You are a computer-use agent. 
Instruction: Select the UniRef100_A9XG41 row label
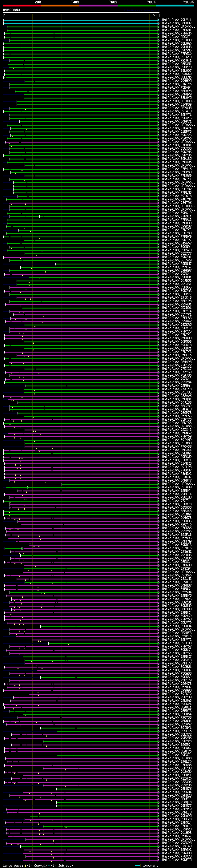coord(177,60)
